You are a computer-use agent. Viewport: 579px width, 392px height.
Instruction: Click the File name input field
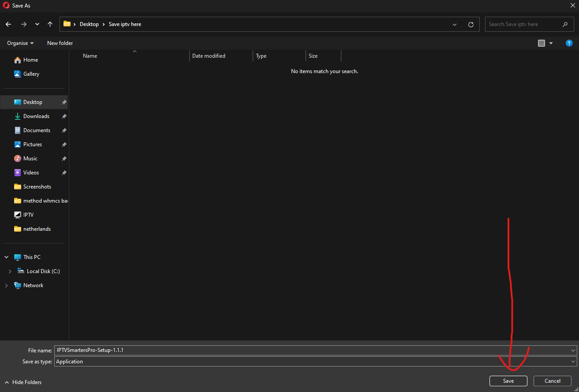[x=309, y=350]
